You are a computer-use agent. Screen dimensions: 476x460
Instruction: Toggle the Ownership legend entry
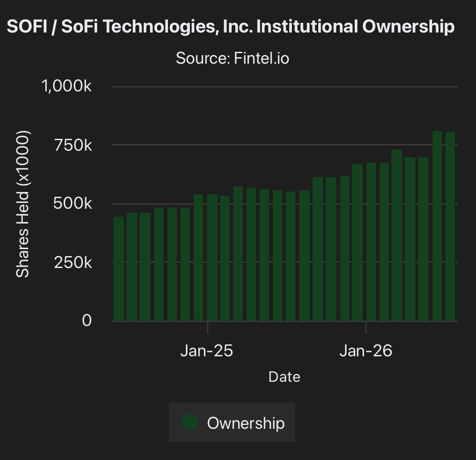(x=232, y=422)
